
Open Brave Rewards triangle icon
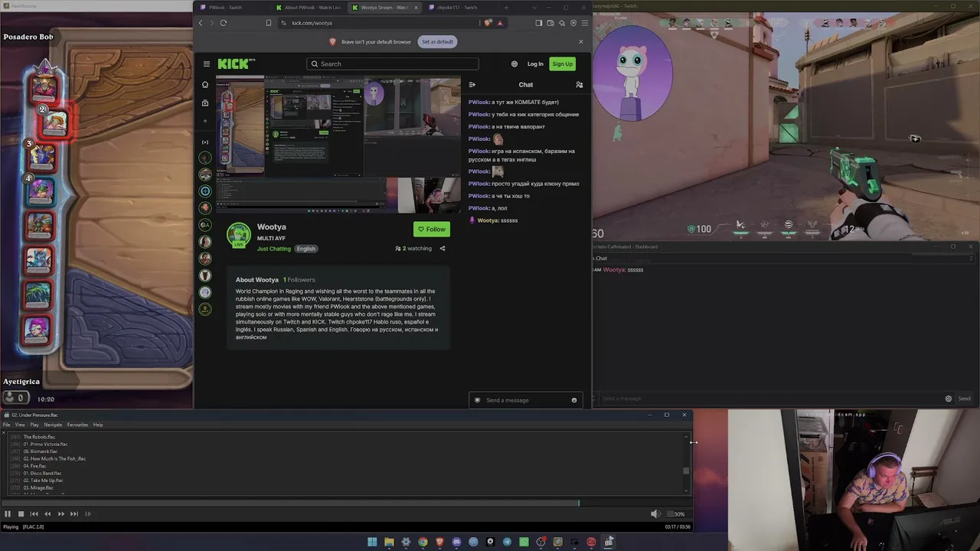[x=500, y=23]
